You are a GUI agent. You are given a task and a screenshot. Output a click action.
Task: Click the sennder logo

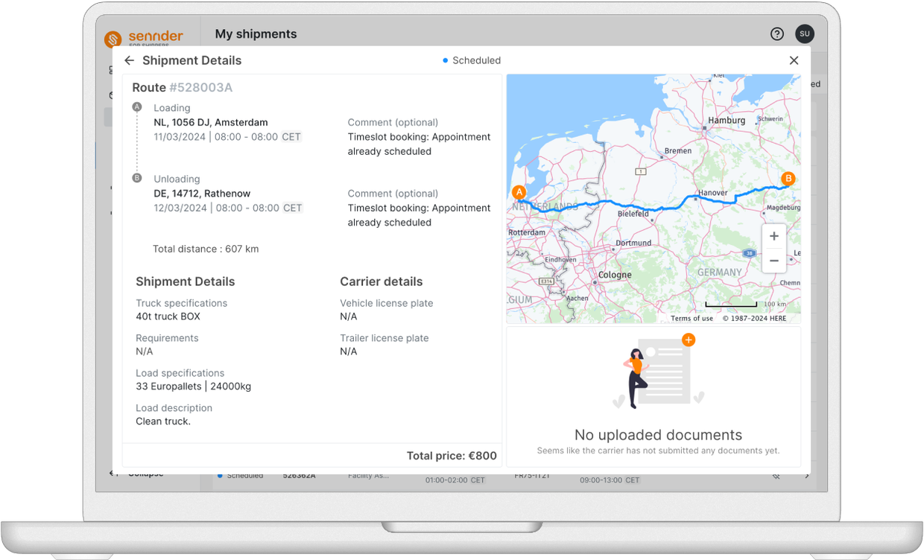coord(144,37)
